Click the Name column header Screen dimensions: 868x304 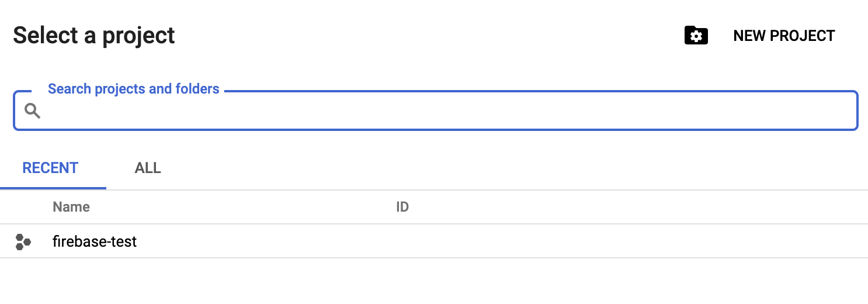pyautogui.click(x=71, y=207)
